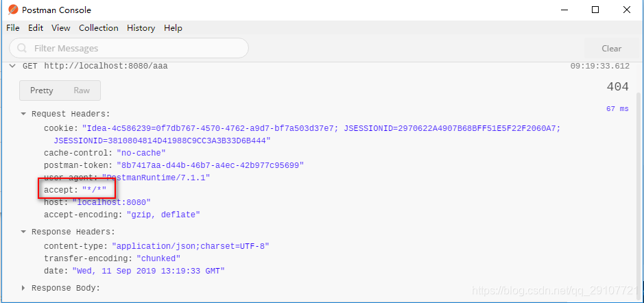
Task: Select the host value "localhost:8080"
Action: 112,202
